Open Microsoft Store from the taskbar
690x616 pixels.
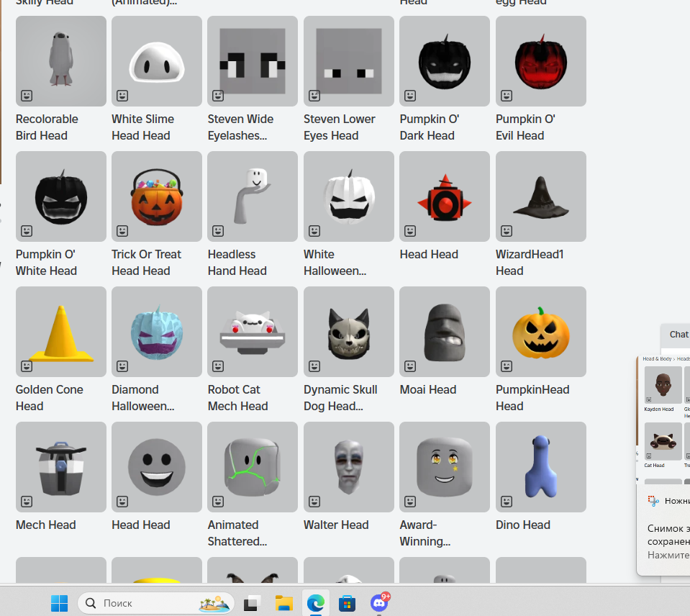[348, 603]
